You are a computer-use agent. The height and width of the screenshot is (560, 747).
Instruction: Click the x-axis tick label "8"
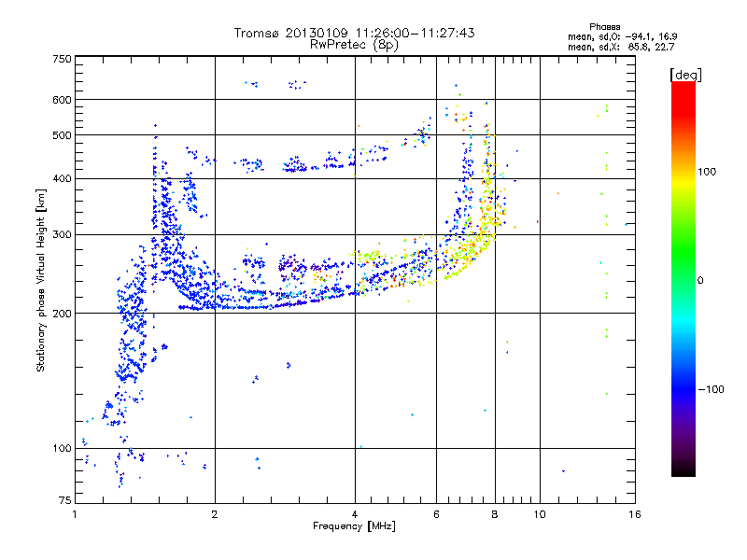[x=495, y=514]
